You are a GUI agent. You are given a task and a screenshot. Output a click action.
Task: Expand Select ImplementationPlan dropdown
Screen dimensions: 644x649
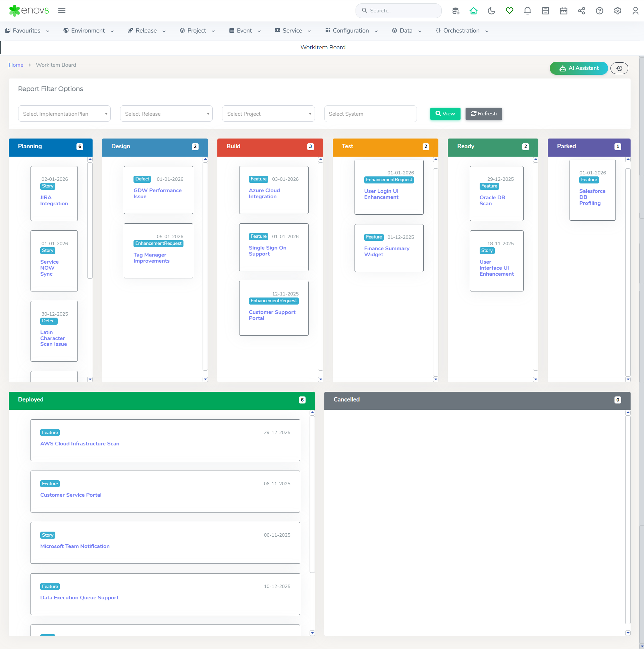(x=64, y=114)
